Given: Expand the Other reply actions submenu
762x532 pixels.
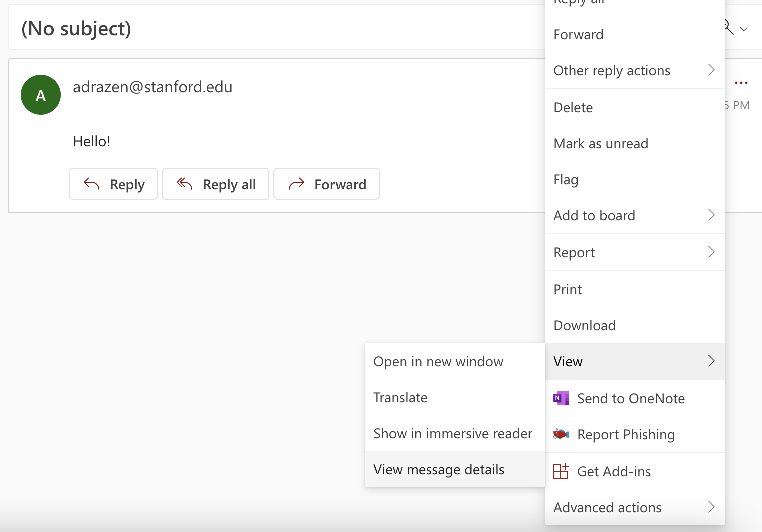Looking at the screenshot, I should tap(711, 70).
